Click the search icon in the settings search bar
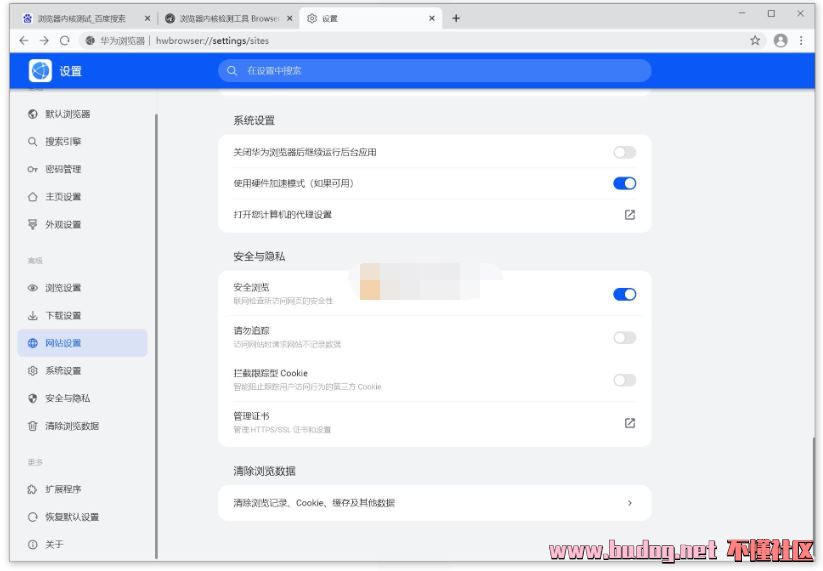This screenshot has width=823, height=571. click(232, 70)
